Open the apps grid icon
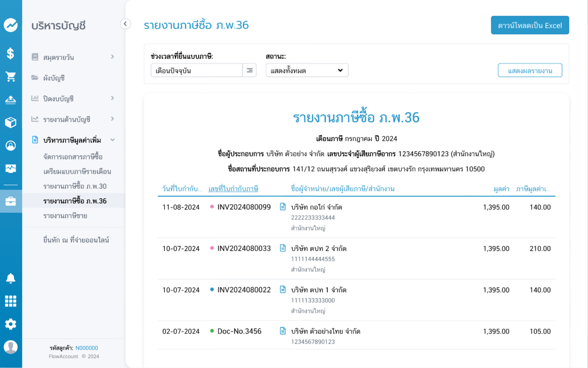Viewport: 588px width, 368px height. click(x=10, y=301)
